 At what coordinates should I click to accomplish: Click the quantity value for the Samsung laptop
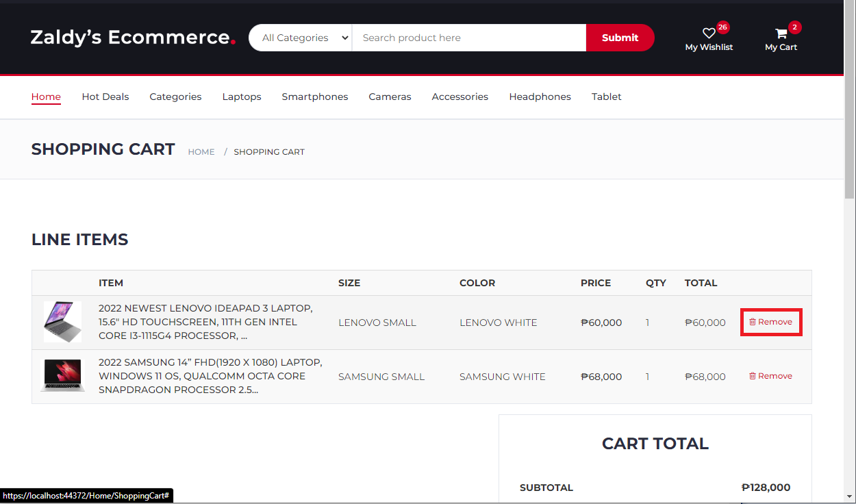coord(647,376)
